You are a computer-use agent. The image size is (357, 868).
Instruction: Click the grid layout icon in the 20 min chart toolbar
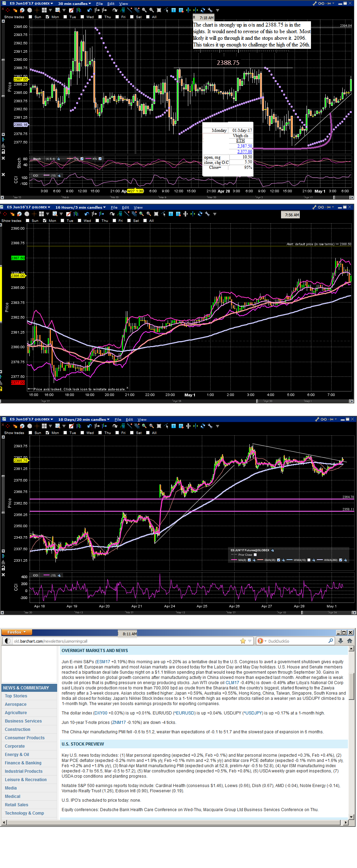tap(44, 426)
